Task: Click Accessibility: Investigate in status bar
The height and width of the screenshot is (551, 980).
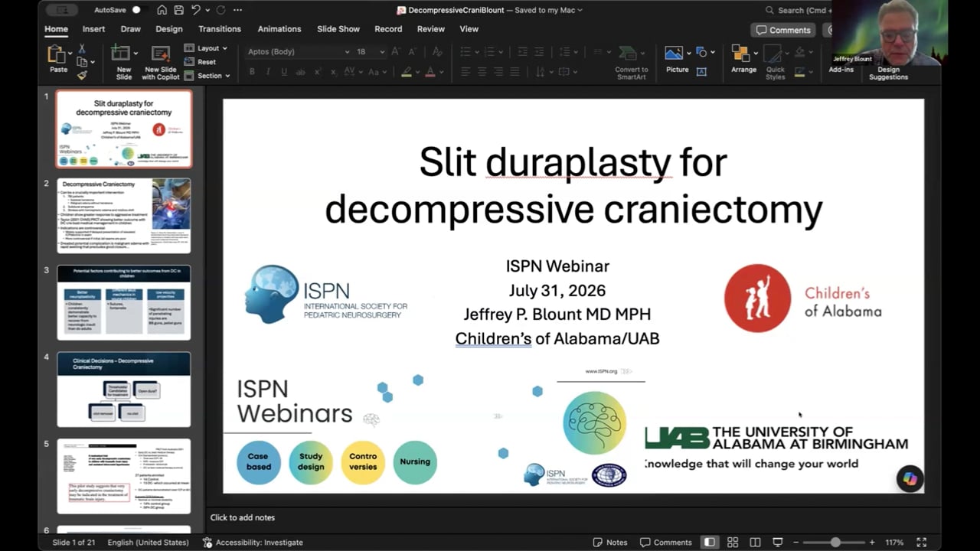Action: (253, 543)
